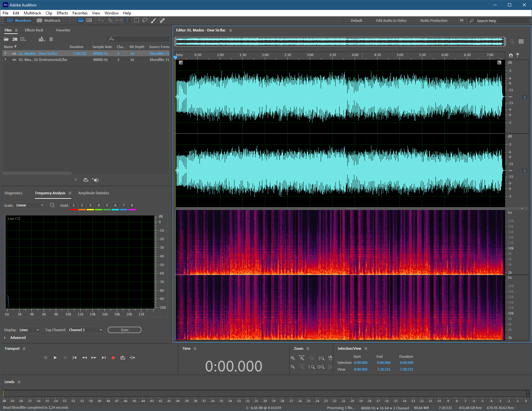The image size is (532, 411).
Task: Click the trash Close Files icon
Action: [51, 39]
